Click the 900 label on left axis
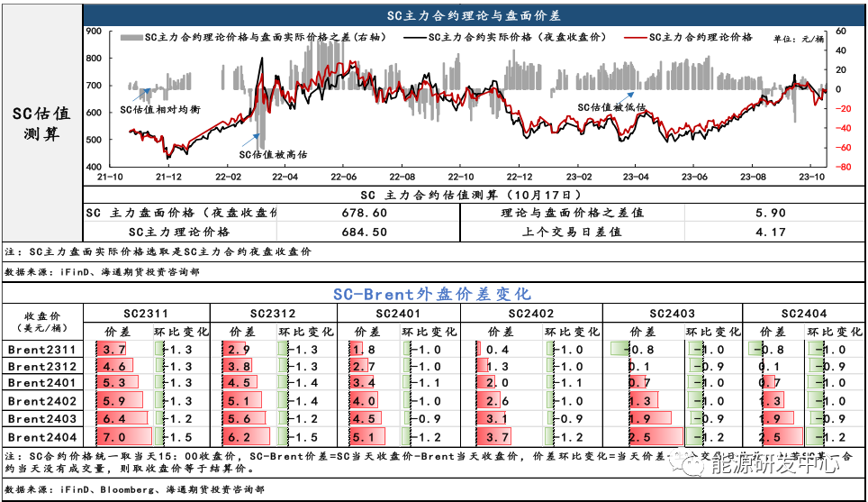The width and height of the screenshot is (868, 502). 94,31
